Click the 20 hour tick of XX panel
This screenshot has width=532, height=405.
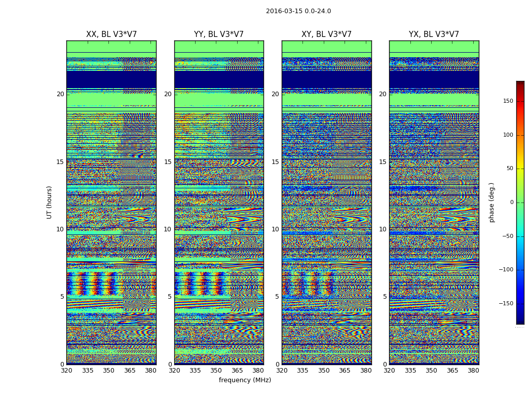point(60,94)
